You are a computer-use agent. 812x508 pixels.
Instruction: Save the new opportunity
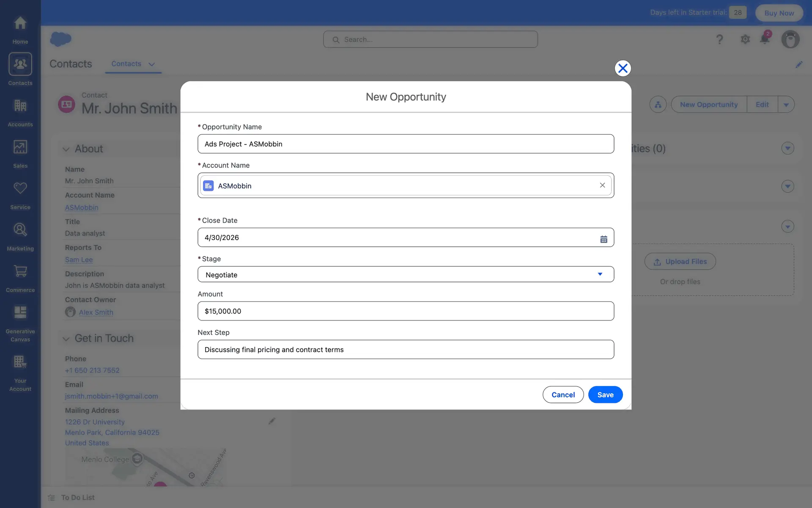605,395
